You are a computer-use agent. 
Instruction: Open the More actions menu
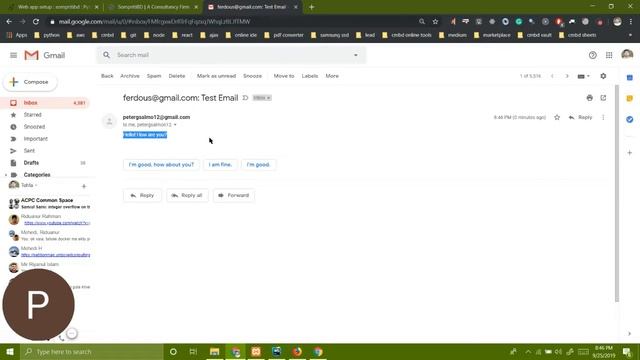click(332, 76)
